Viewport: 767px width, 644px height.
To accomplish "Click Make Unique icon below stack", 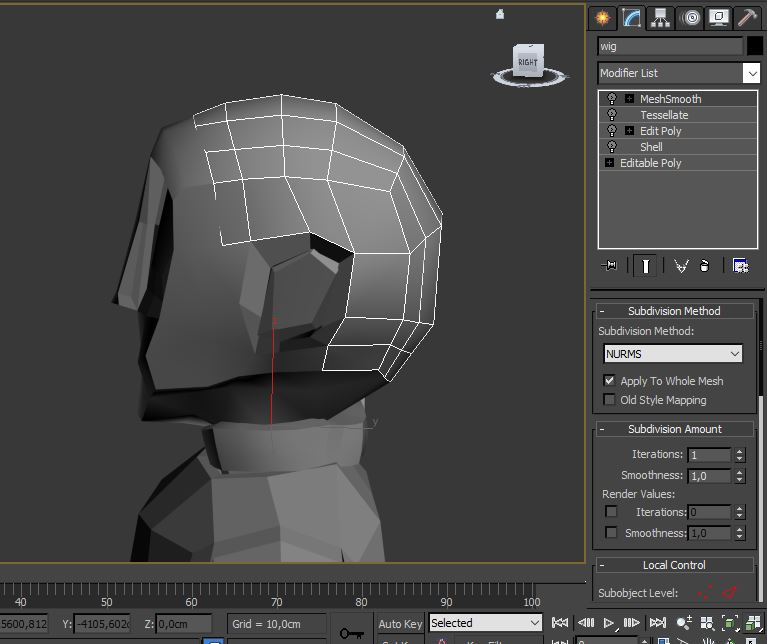I will (681, 265).
